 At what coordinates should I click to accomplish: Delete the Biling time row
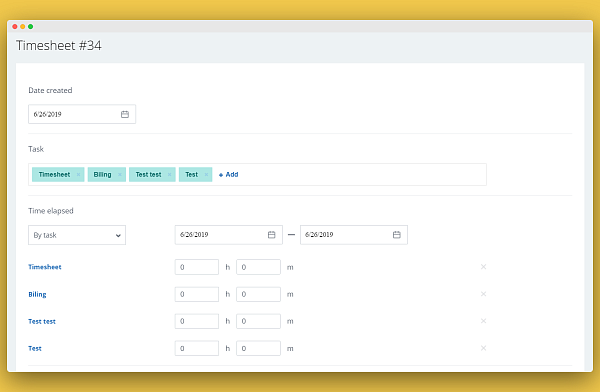[483, 294]
